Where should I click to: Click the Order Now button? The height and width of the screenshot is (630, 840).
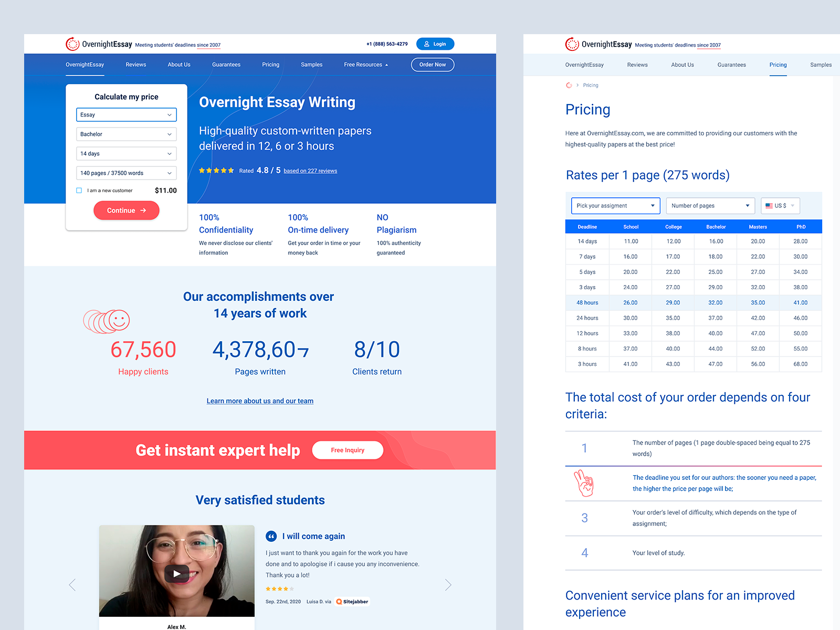click(x=433, y=65)
